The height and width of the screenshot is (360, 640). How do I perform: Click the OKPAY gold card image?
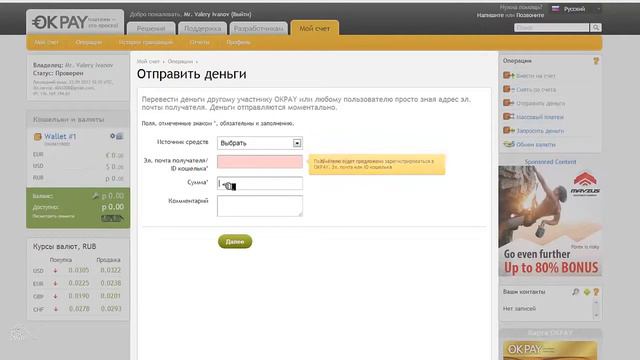click(550, 350)
